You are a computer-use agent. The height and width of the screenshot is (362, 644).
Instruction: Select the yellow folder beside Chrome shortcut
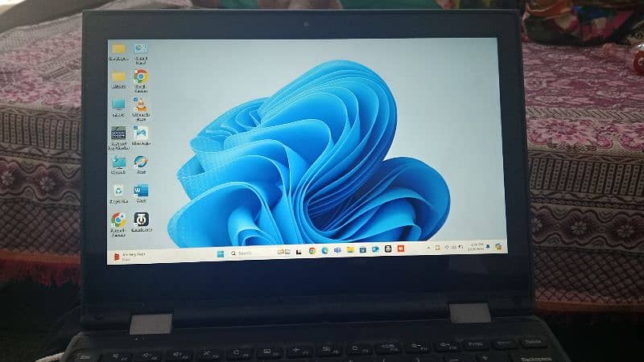pyautogui.click(x=118, y=79)
